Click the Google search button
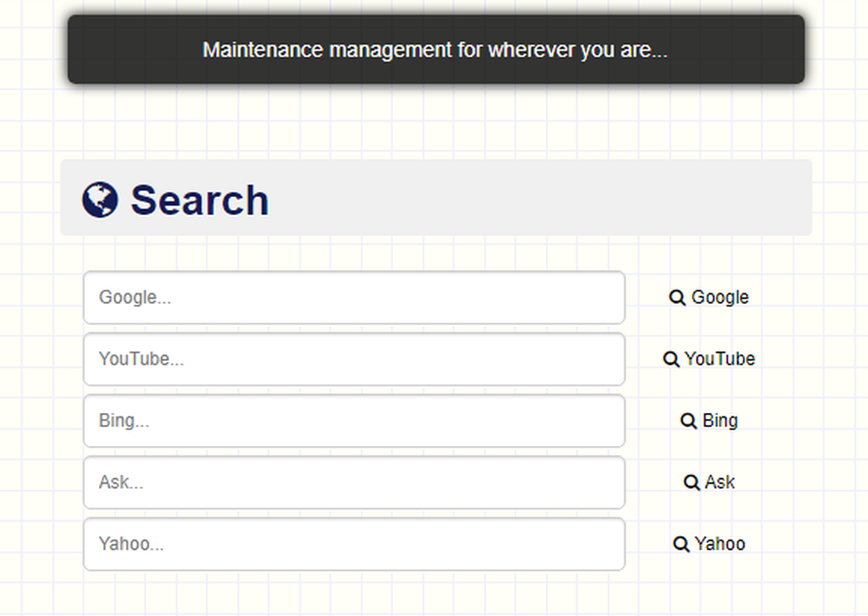Screen dimensions: 868x616 [709, 298]
